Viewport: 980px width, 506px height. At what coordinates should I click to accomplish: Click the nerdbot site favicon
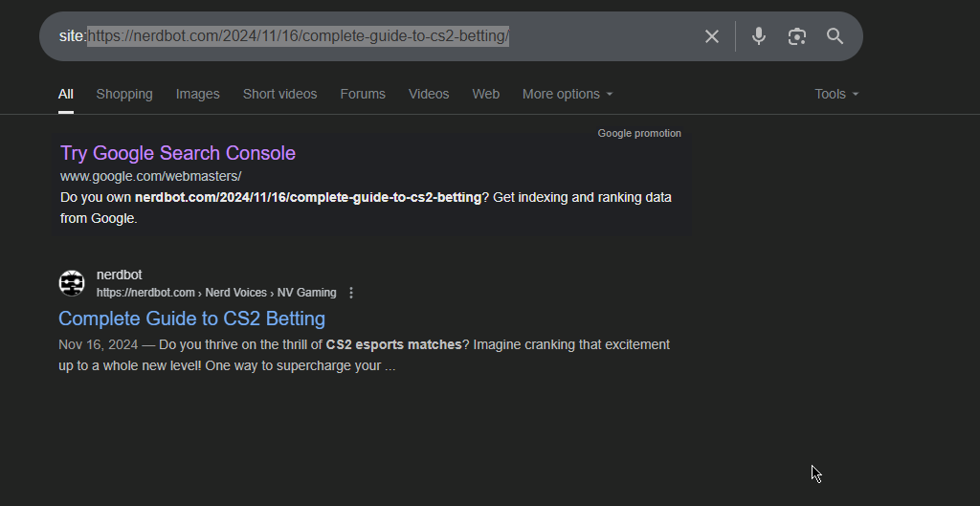click(x=72, y=284)
